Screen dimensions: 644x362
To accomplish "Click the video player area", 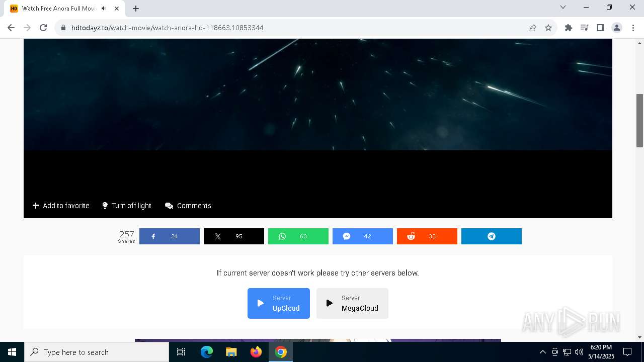I will pos(318,116).
